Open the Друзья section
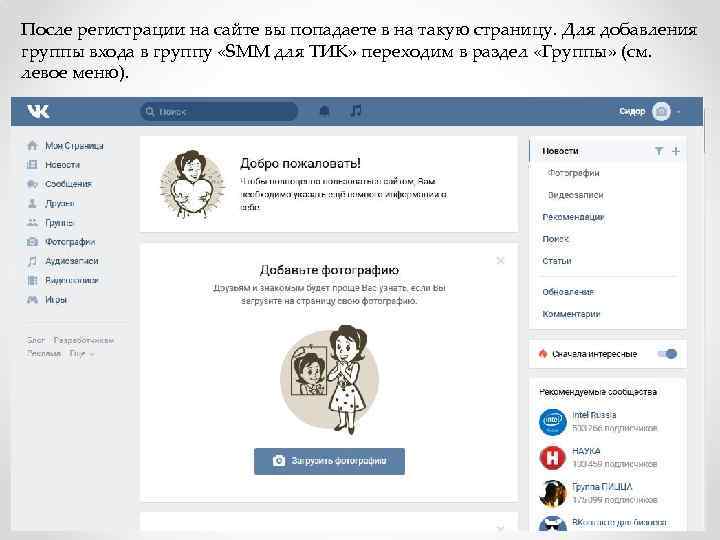The width and height of the screenshot is (720, 540). (x=60, y=203)
